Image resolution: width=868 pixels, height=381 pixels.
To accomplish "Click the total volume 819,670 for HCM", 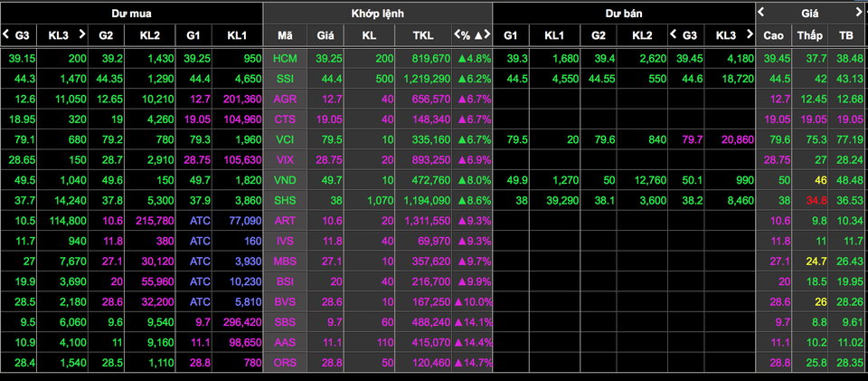I will pyautogui.click(x=430, y=59).
